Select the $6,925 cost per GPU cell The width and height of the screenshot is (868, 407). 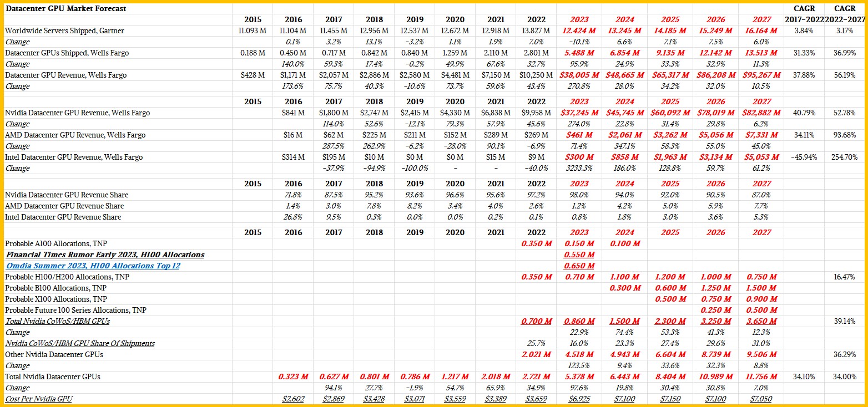(x=579, y=399)
